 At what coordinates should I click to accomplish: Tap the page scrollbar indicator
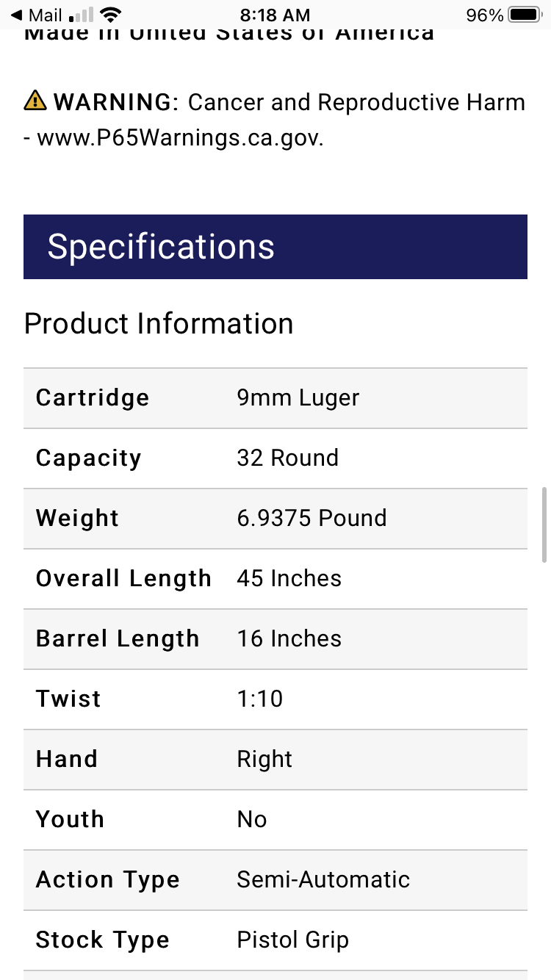[x=544, y=523]
